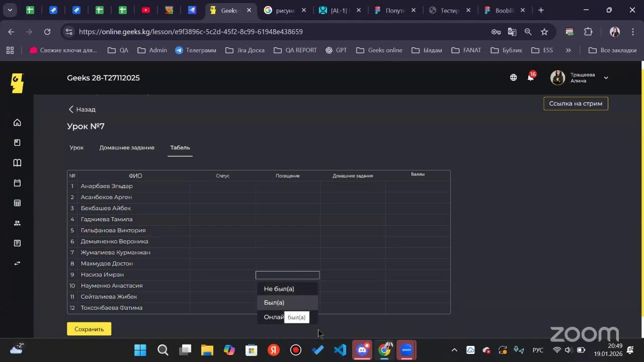Open Visual Studio Code from taskbar
The height and width of the screenshot is (362, 644).
[340, 350]
